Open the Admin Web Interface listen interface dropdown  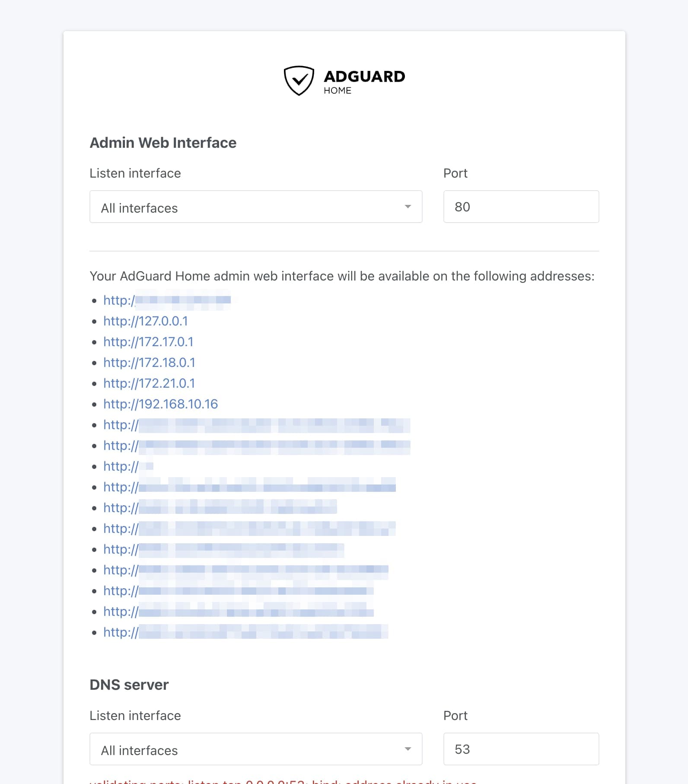[256, 207]
